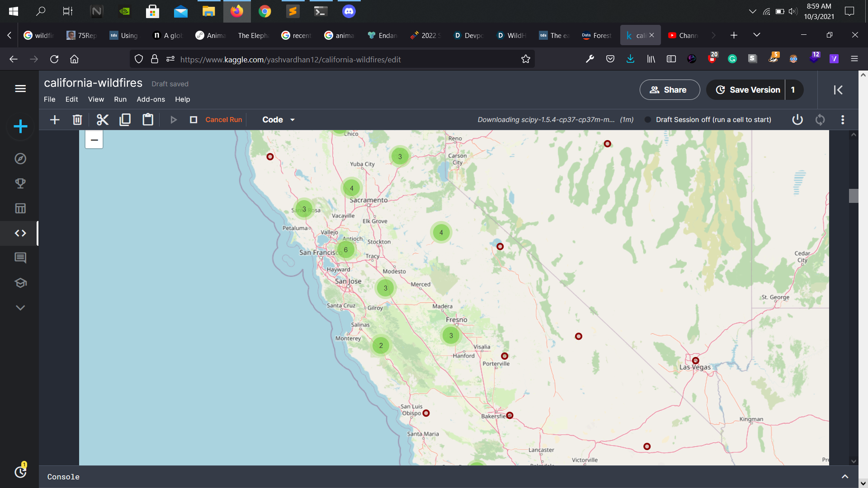Click the restart session refresh icon
868x488 pixels.
click(x=820, y=120)
